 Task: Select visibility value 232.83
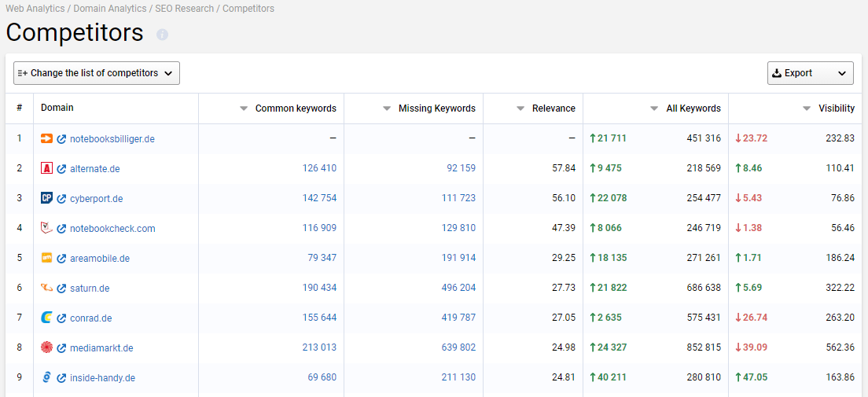(840, 138)
